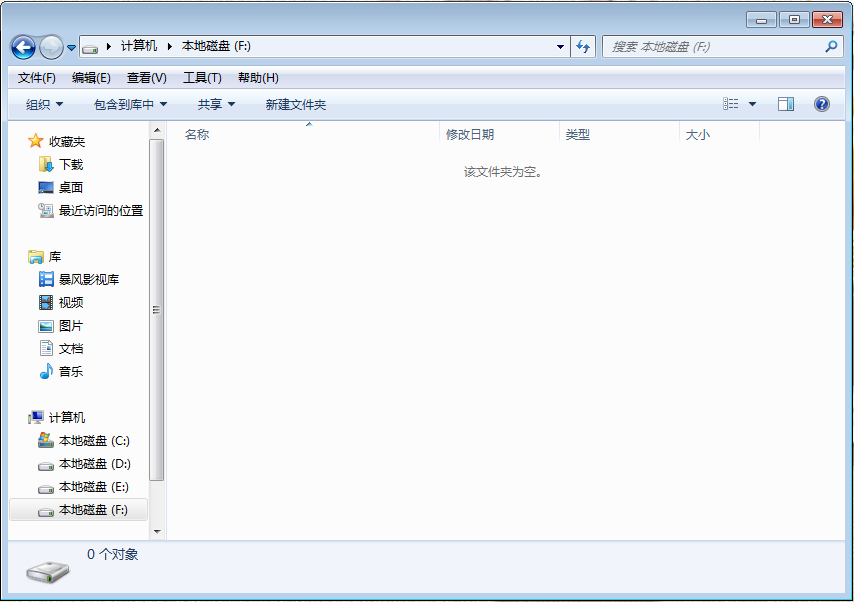
Task: Toggle the preview pane button
Action: (x=786, y=104)
